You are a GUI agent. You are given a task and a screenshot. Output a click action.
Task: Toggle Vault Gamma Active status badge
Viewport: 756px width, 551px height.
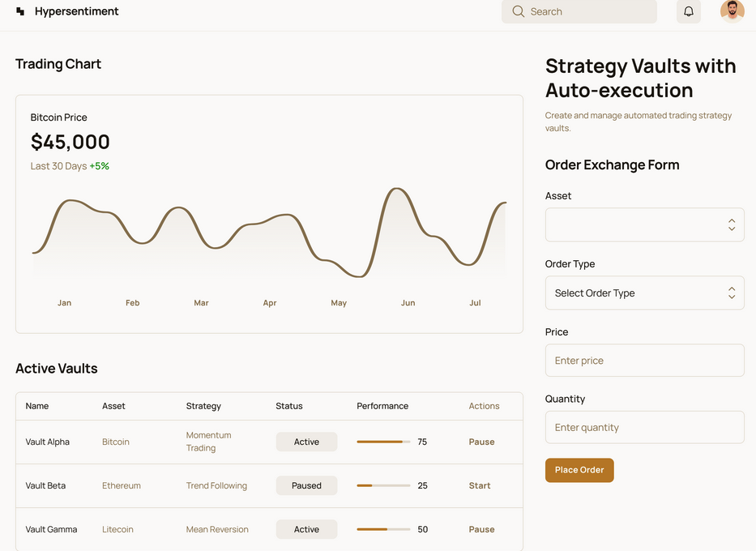[306, 529]
